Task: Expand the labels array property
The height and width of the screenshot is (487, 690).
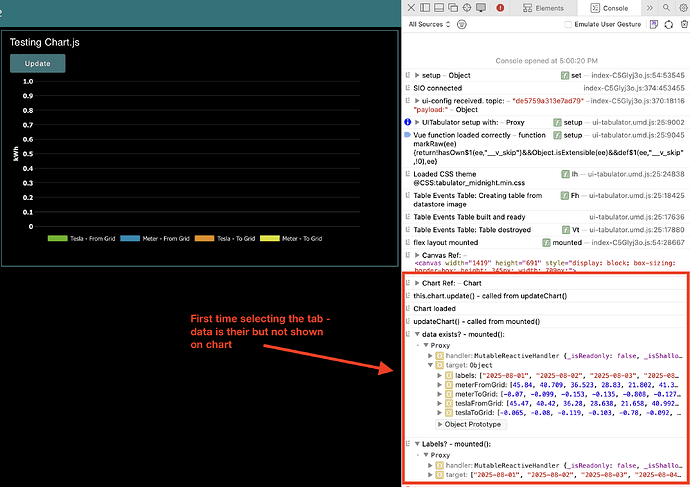Action: tap(439, 376)
